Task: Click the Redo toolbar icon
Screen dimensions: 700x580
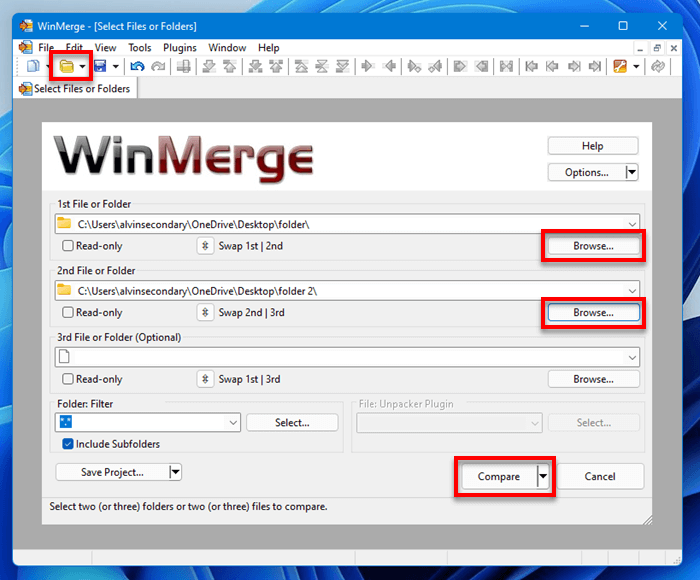Action: point(158,67)
